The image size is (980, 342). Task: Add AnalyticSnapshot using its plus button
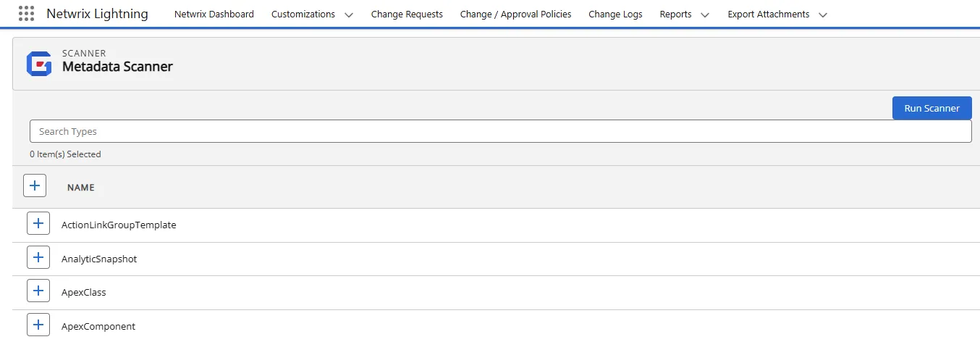tap(38, 258)
